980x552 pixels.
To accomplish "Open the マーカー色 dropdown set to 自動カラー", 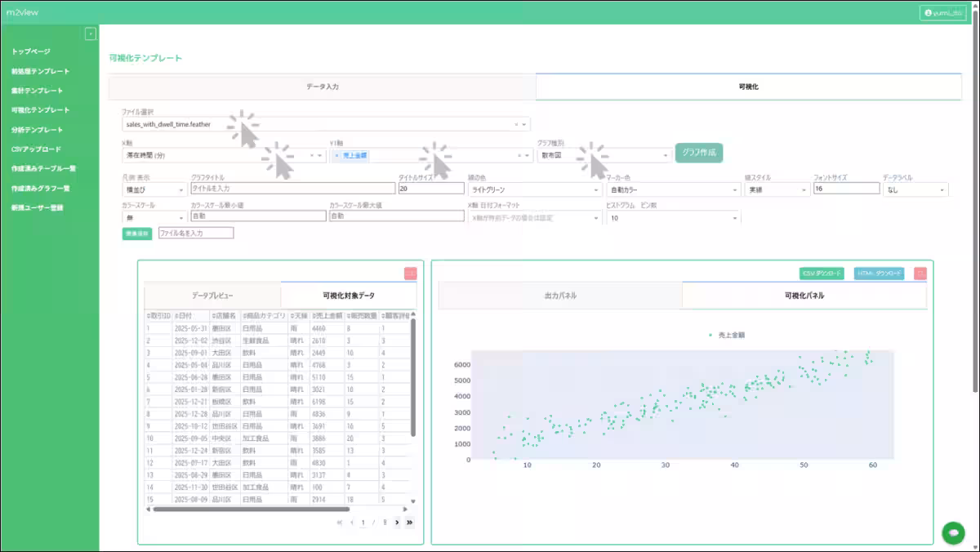I will [x=672, y=189].
